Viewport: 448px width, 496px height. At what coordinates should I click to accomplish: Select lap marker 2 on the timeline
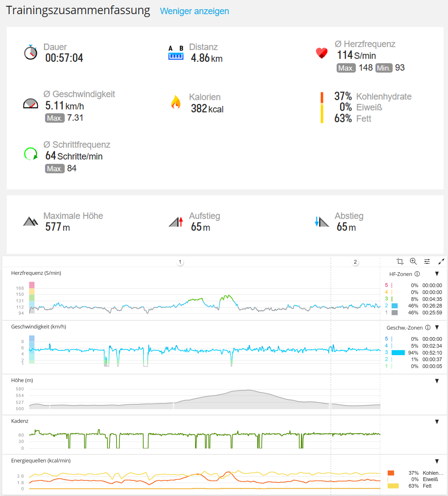coord(355,262)
